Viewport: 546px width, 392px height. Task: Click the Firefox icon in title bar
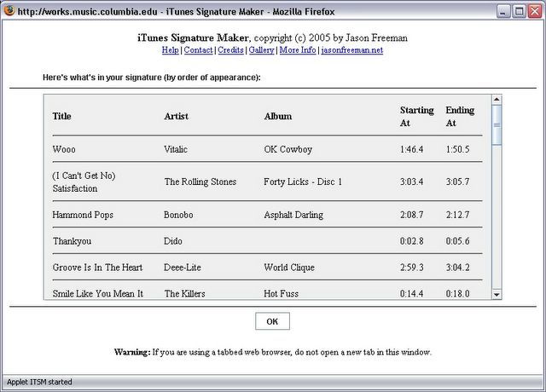(9, 11)
